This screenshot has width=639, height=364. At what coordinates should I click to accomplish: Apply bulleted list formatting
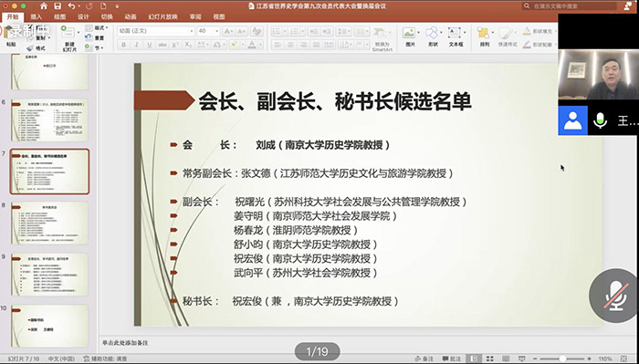(x=277, y=31)
